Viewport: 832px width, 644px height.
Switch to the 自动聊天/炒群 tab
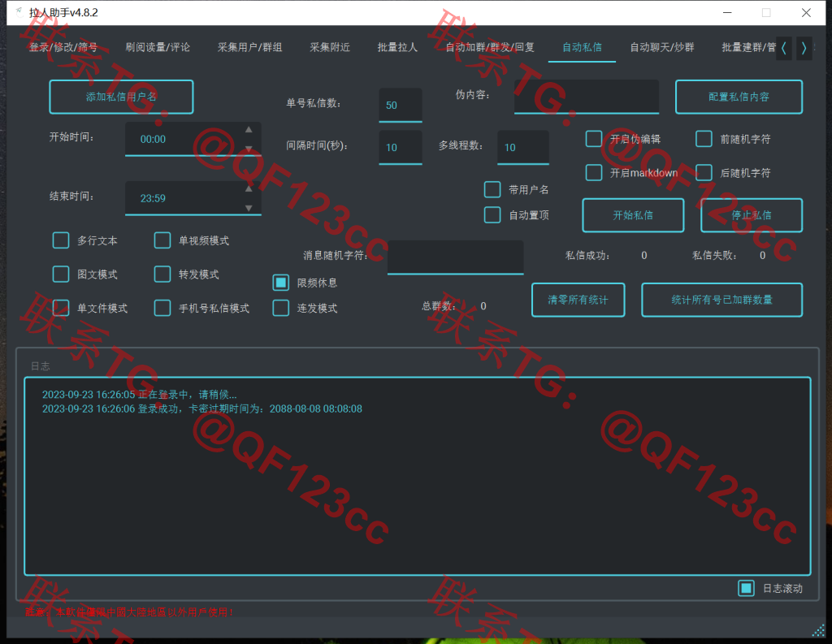[x=661, y=47]
